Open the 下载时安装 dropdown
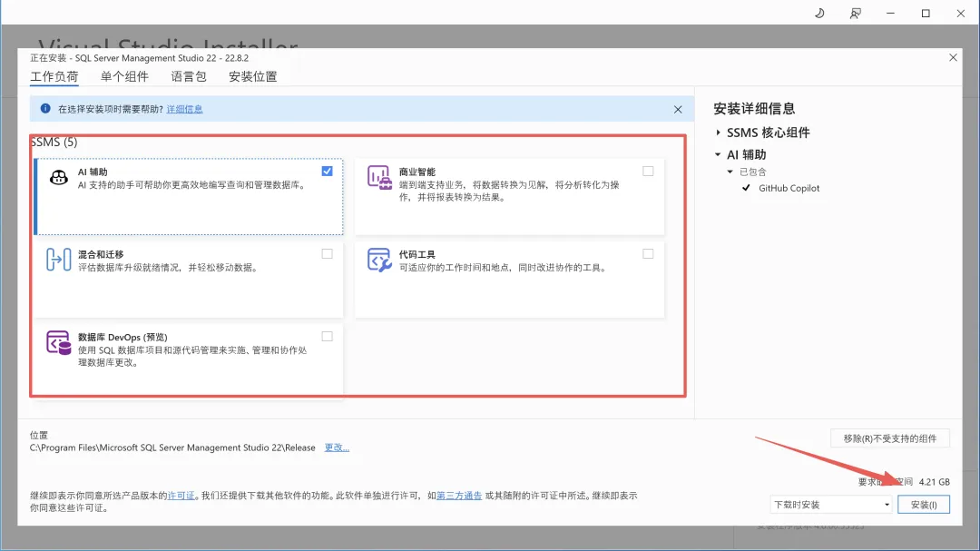Screen dimensions: 980x551 pos(830,505)
